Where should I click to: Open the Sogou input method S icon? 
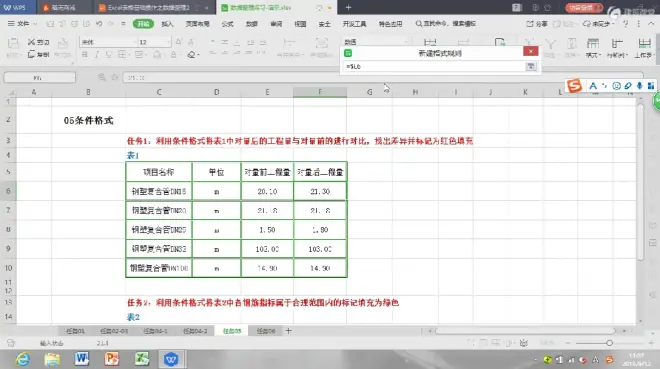coord(574,85)
